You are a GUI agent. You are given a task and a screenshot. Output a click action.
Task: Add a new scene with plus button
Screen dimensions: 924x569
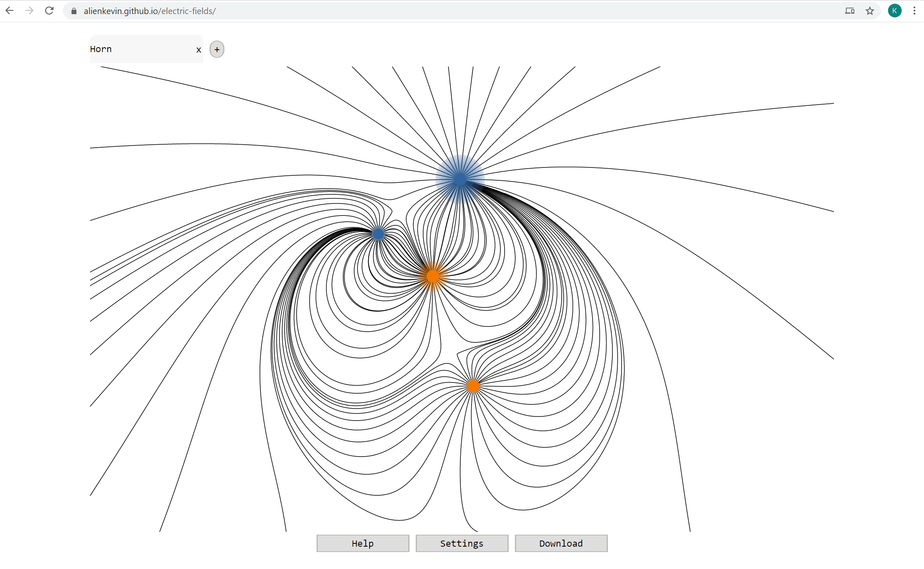pos(217,49)
